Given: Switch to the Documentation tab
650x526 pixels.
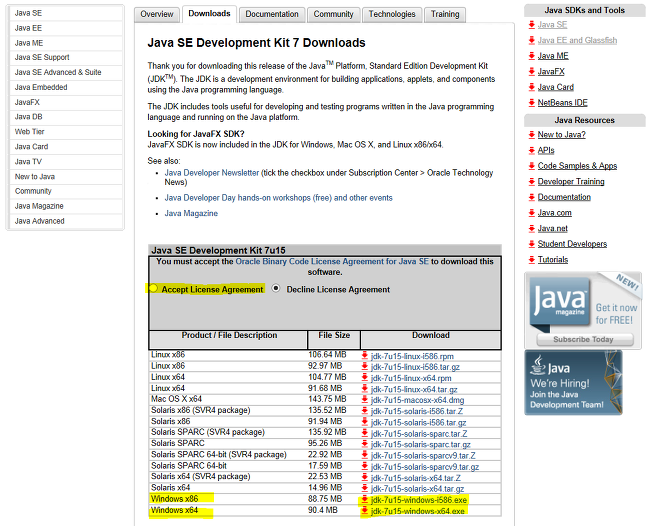Looking at the screenshot, I should (x=272, y=15).
